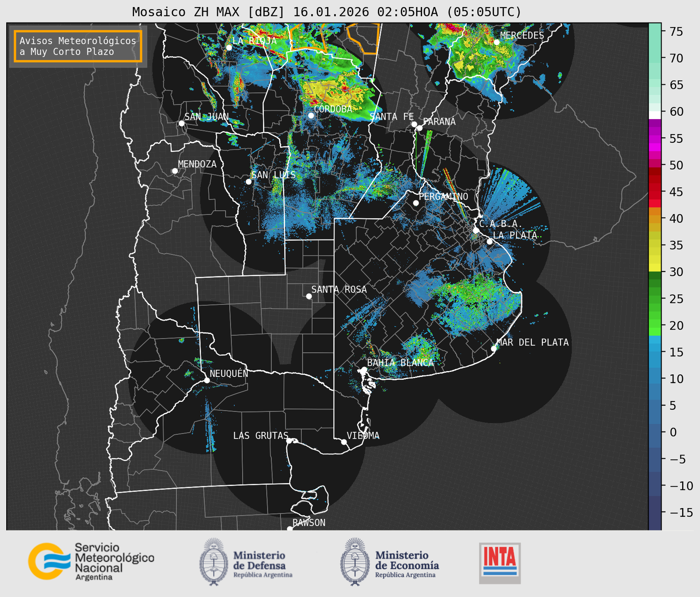Screen dimensions: 700x597
Task: Click the '60' value on the dBZ scale
Action: [676, 112]
